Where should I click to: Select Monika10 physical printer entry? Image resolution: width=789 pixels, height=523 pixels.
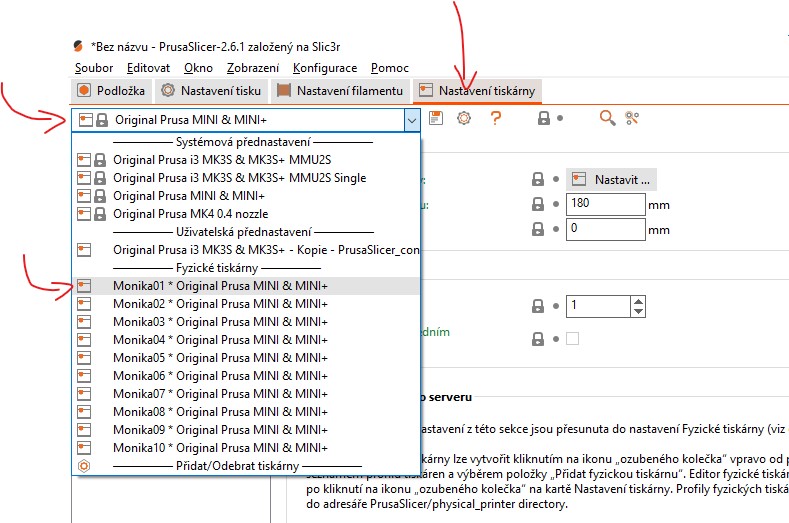[220, 447]
